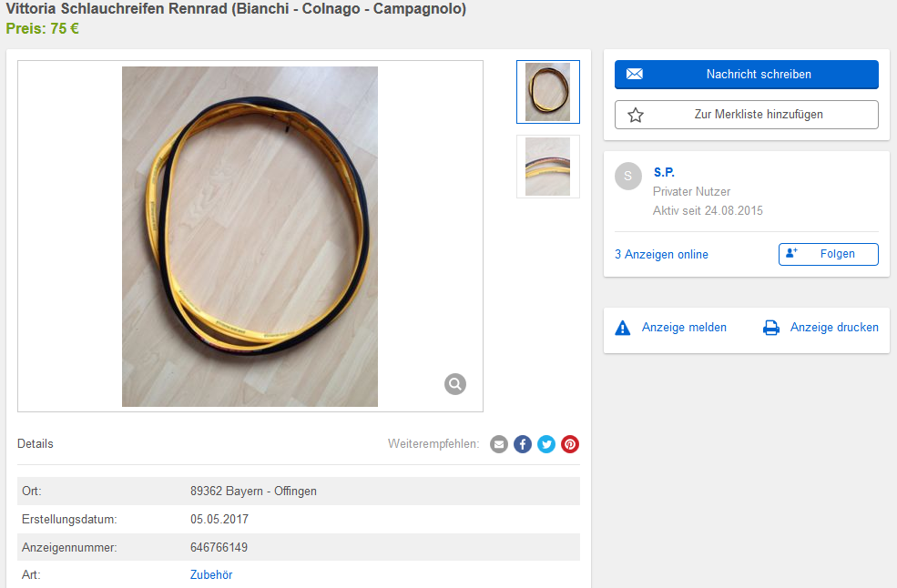Share listing on Facebook
897x588 pixels.
(523, 444)
